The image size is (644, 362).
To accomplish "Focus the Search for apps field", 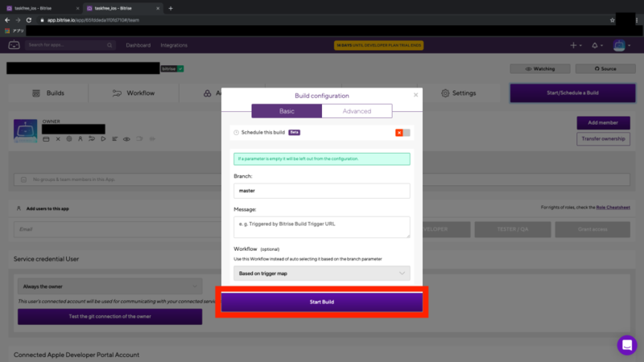I will (x=70, y=45).
